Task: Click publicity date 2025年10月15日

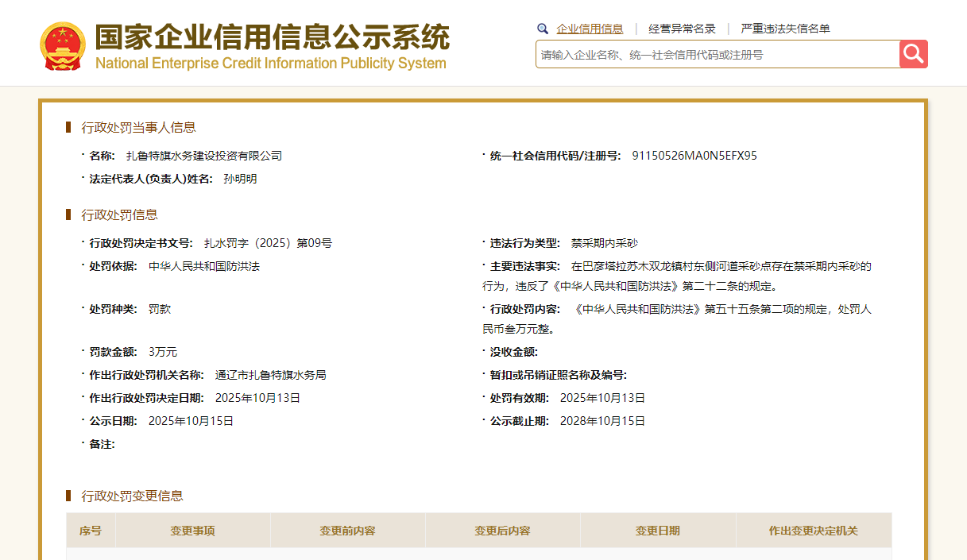Action: pyautogui.click(x=191, y=421)
